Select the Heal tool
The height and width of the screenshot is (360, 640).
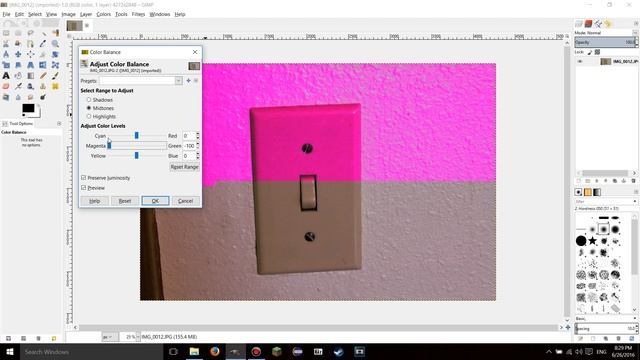point(55,86)
